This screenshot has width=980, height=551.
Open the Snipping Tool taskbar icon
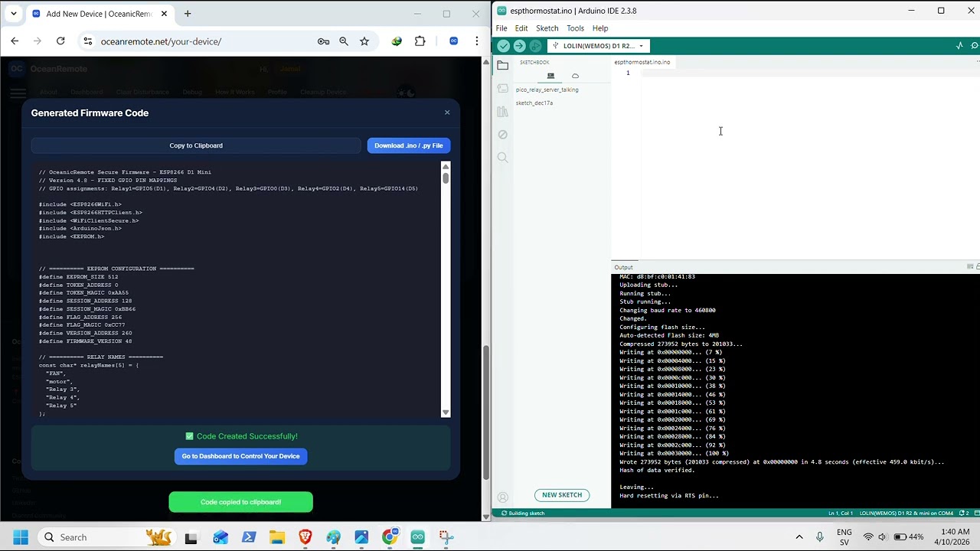point(446,537)
